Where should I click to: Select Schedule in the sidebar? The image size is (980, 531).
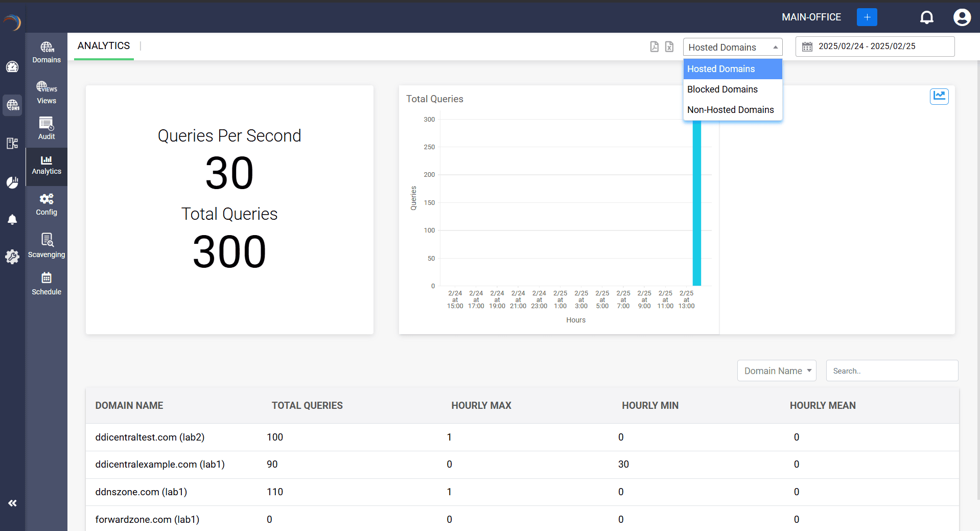pyautogui.click(x=46, y=284)
